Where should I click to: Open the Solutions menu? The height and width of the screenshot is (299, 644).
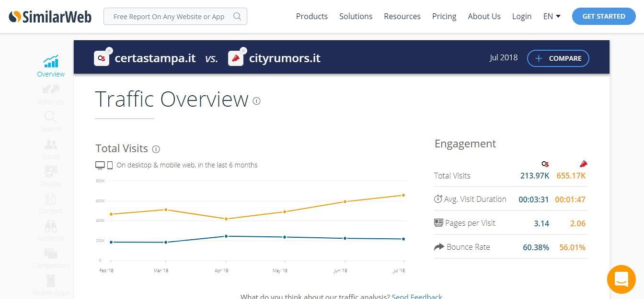(x=356, y=16)
